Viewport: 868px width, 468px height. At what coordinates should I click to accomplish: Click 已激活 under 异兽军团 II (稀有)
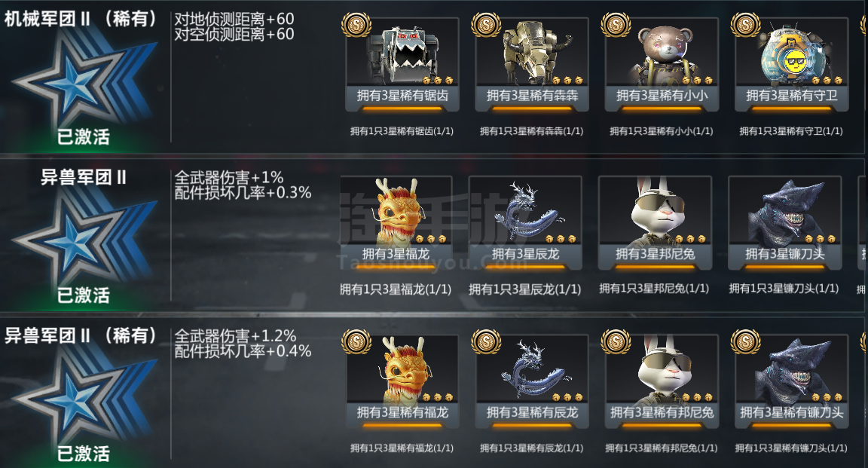[84, 454]
